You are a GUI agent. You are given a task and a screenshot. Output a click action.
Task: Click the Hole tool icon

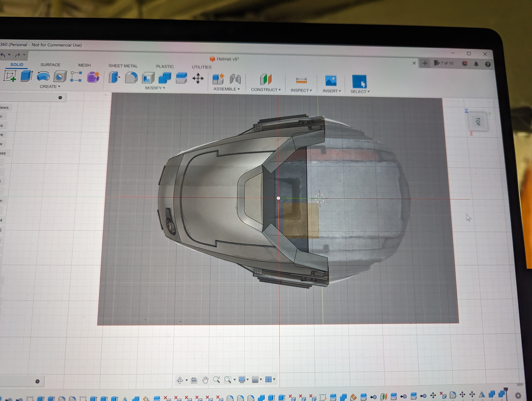pyautogui.click(x=60, y=77)
